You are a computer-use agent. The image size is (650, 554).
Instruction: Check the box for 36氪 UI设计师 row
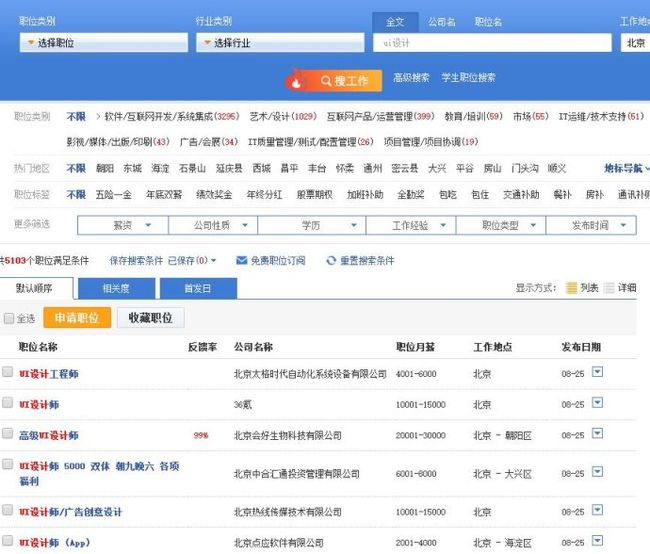(x=7, y=402)
